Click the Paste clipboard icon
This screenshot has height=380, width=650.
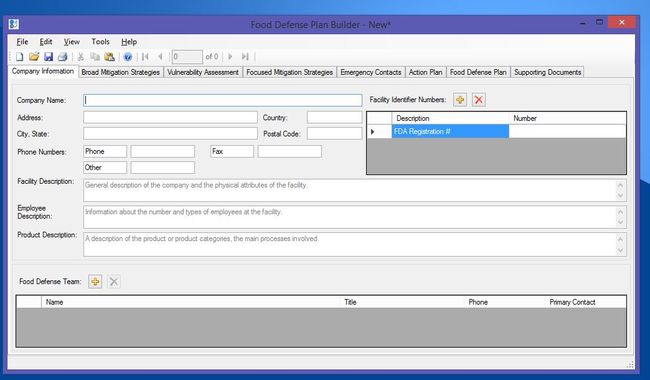pos(109,57)
